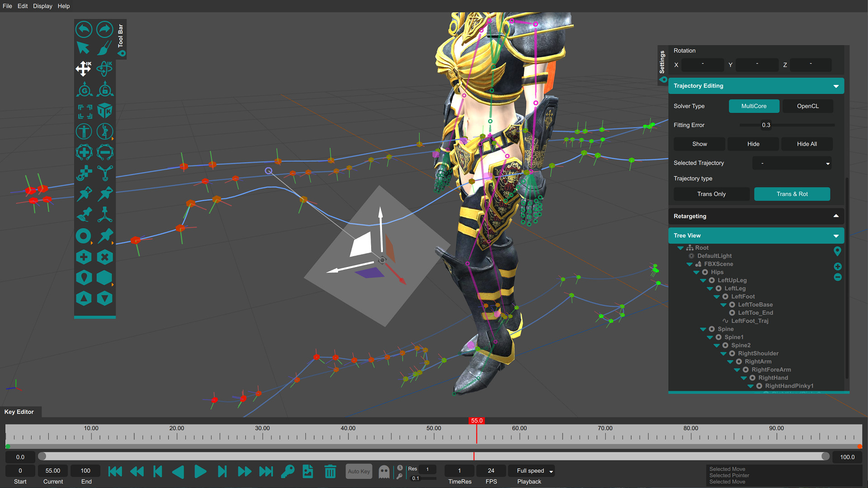
Task: Click the Hide All button
Action: [807, 144]
